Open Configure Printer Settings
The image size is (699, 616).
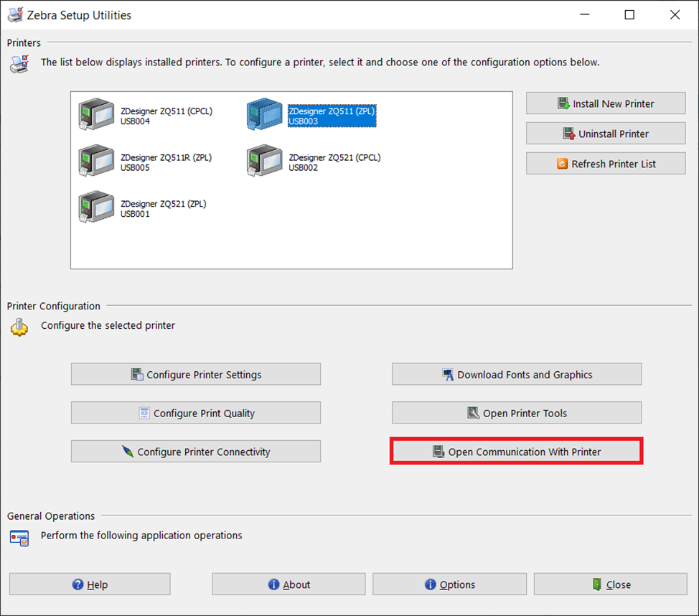tap(196, 374)
